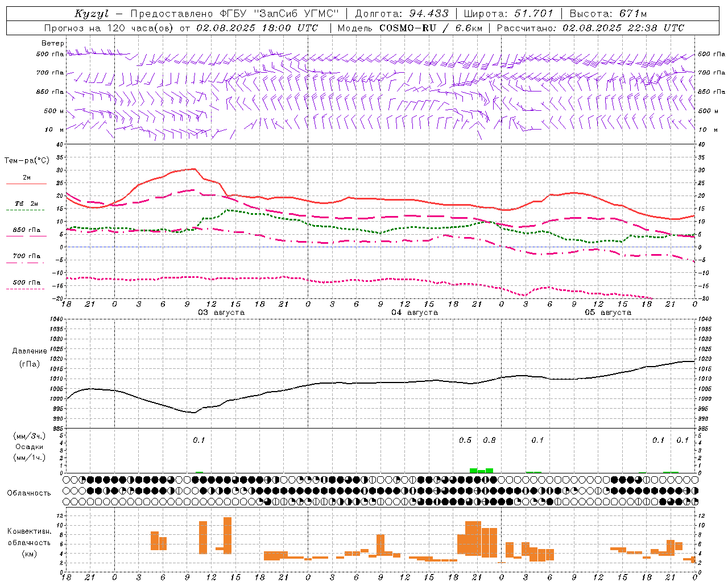Screen dimensions: 728x582
Task: Click the 'Рассчитано: 02.08.2025 22:38 UTC' text
Action: (x=590, y=28)
